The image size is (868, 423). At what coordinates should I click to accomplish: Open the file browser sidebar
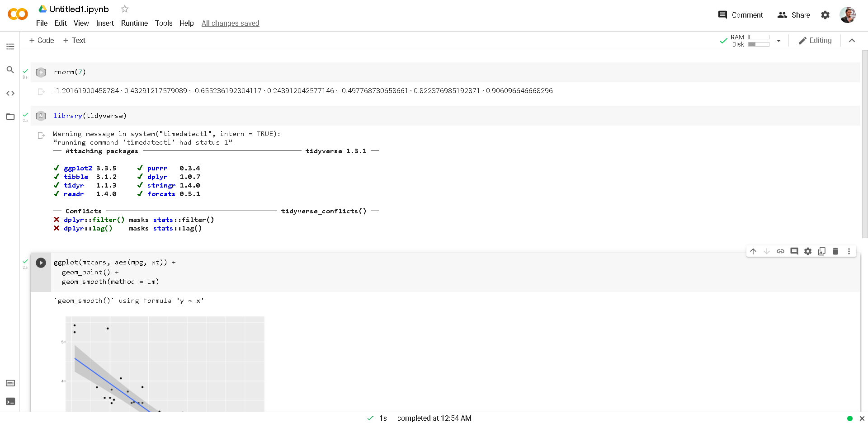10,117
